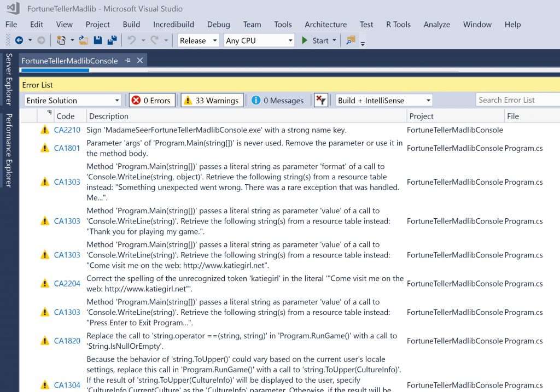Open the CA2204 warning code link
This screenshot has height=392, width=560.
[x=67, y=284]
